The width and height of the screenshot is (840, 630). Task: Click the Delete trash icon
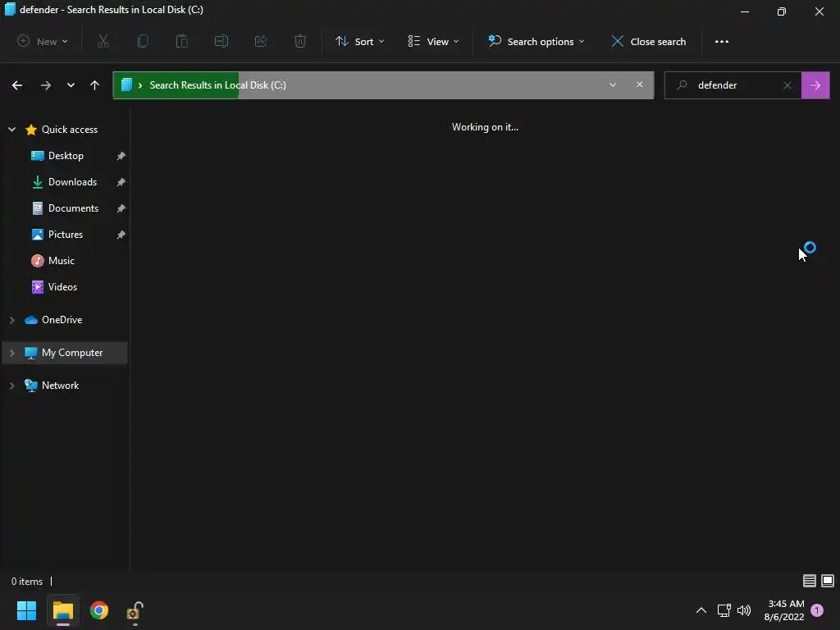tap(300, 41)
